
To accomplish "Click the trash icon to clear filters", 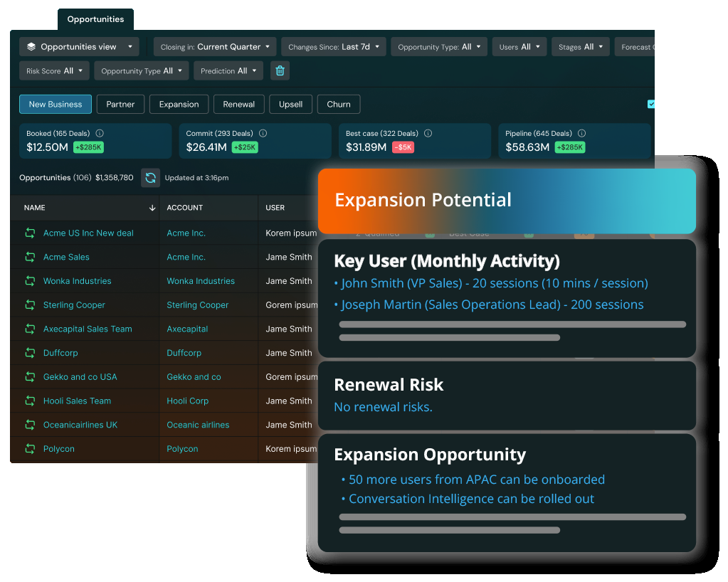I will pos(280,71).
